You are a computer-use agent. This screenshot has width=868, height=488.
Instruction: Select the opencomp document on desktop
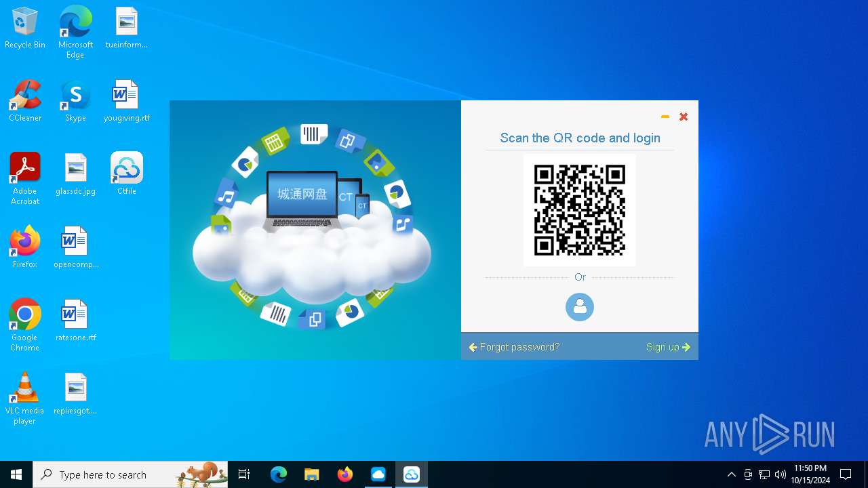pos(75,248)
